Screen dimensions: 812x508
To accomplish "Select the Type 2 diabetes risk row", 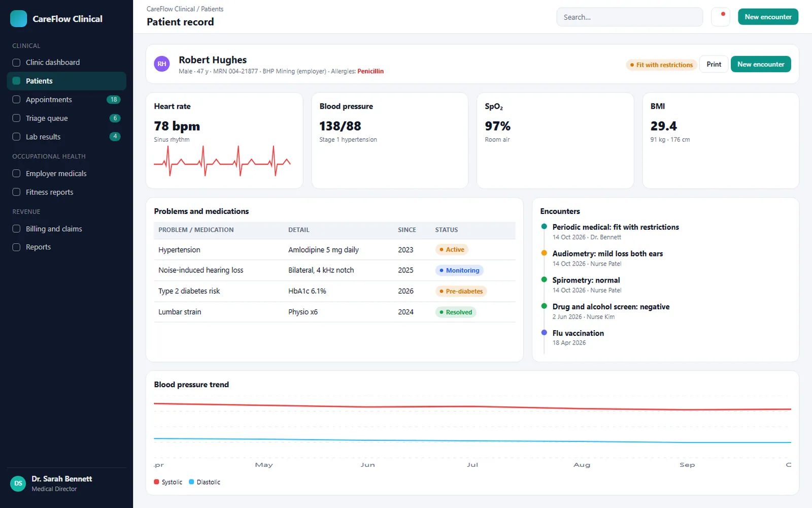I will click(x=334, y=291).
